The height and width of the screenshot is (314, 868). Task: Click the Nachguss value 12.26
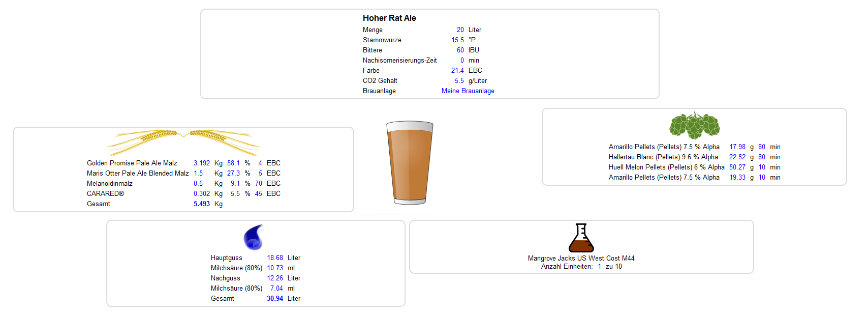[x=275, y=278]
